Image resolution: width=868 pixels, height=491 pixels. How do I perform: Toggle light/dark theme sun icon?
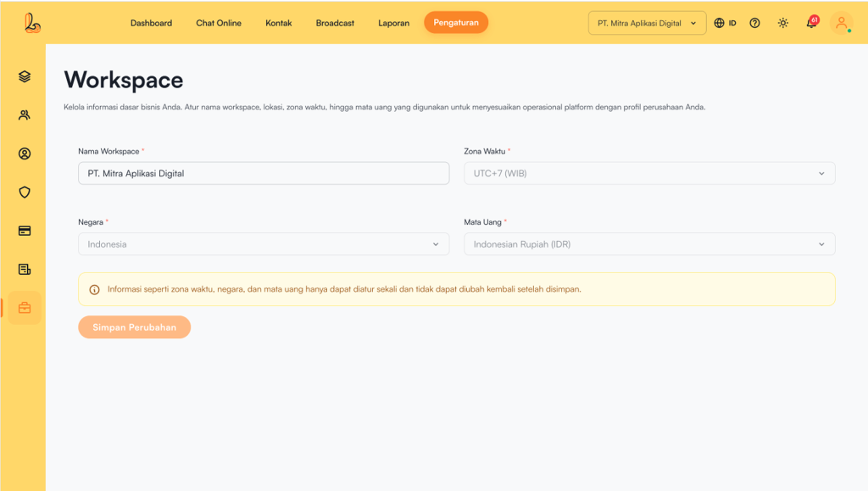(x=782, y=23)
